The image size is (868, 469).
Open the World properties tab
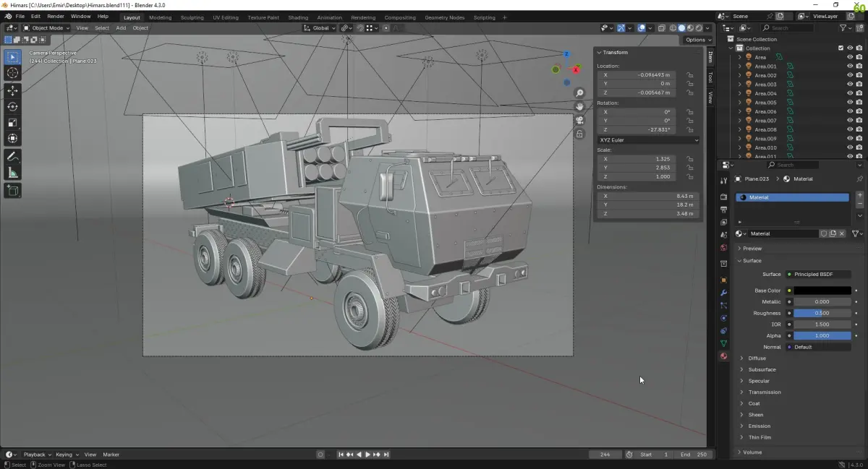pyautogui.click(x=723, y=248)
